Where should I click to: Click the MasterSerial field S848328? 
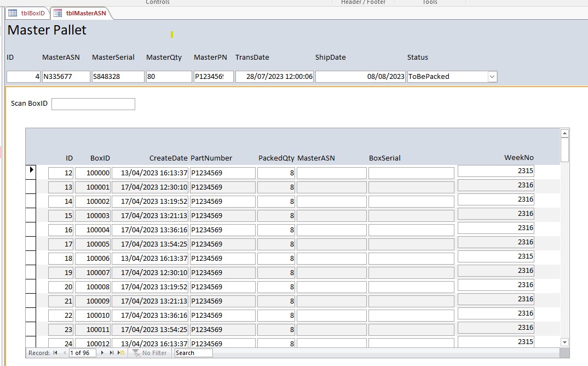(x=118, y=77)
